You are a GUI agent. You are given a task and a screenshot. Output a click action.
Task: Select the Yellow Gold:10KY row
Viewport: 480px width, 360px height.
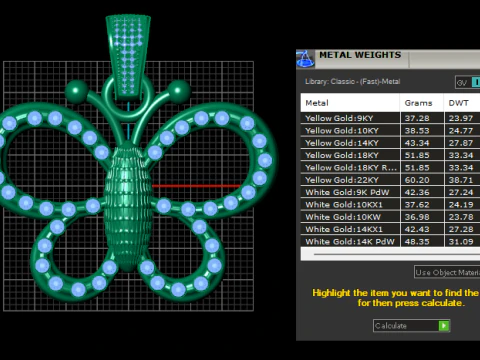click(x=390, y=130)
